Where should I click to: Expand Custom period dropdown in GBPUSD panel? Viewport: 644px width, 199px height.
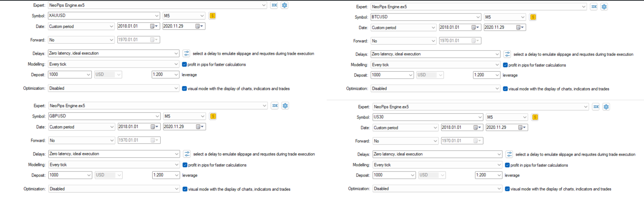(112, 127)
